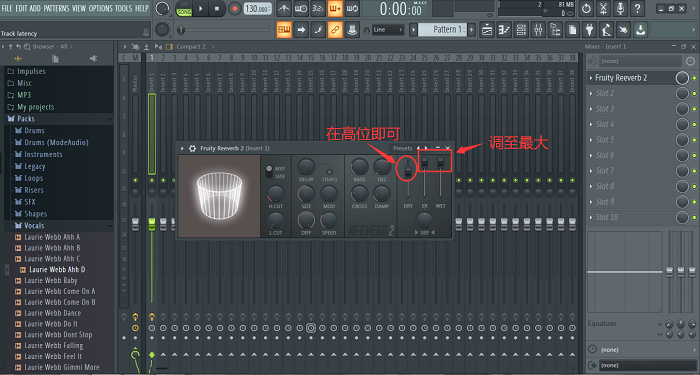This screenshot has width=700, height=375.
Task: Open the EDIT menu
Action: coord(21,8)
